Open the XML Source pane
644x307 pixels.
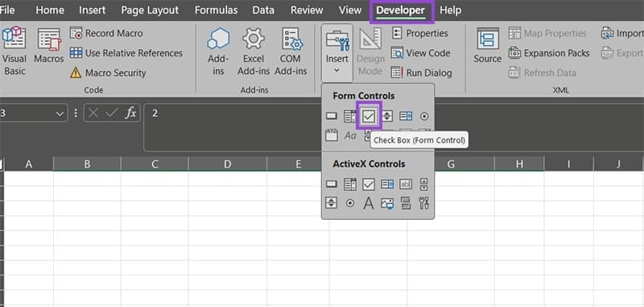pos(488,45)
